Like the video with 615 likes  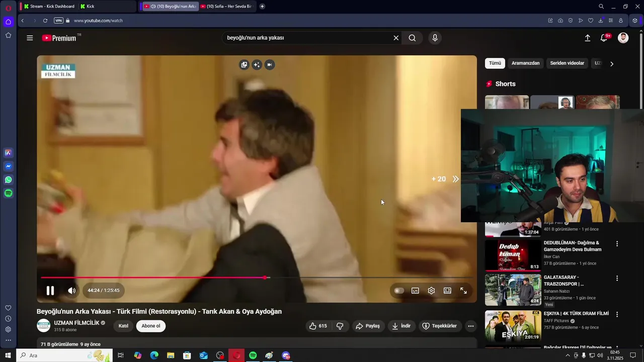pos(318,326)
